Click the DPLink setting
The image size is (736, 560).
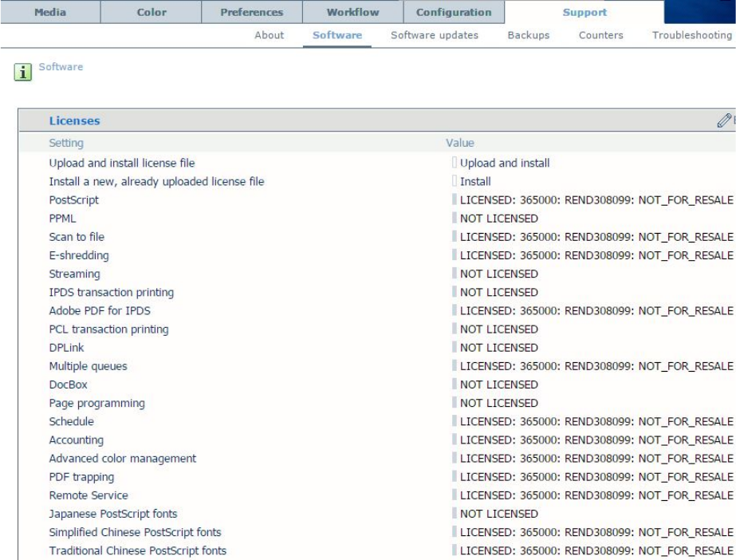tap(66, 347)
